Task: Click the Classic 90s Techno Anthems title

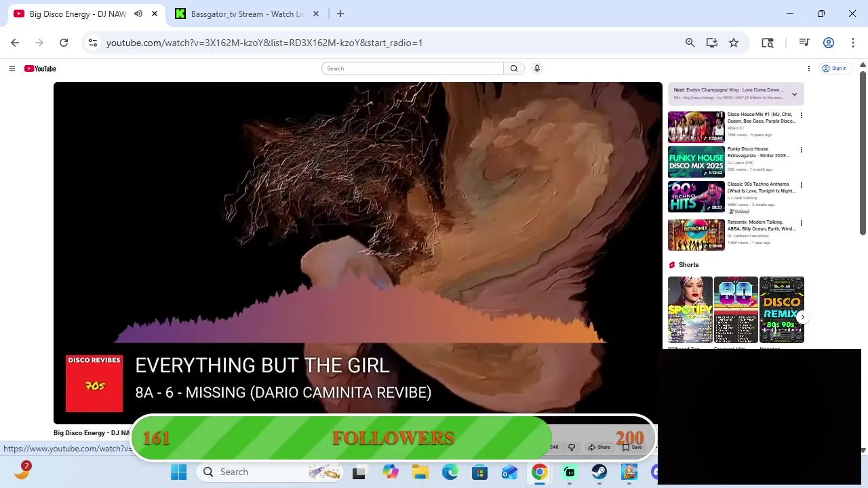Action: pyautogui.click(x=761, y=188)
